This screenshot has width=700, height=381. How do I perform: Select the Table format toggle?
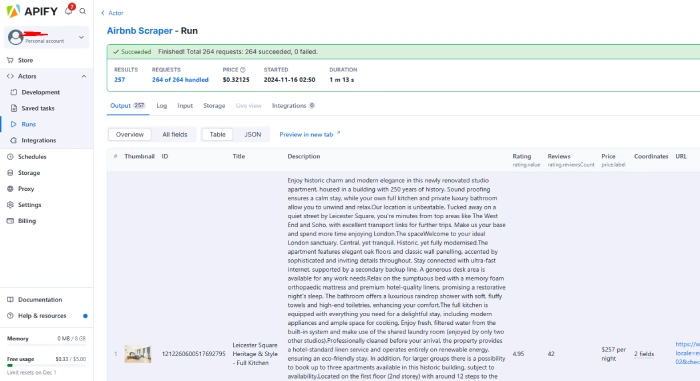coord(217,134)
